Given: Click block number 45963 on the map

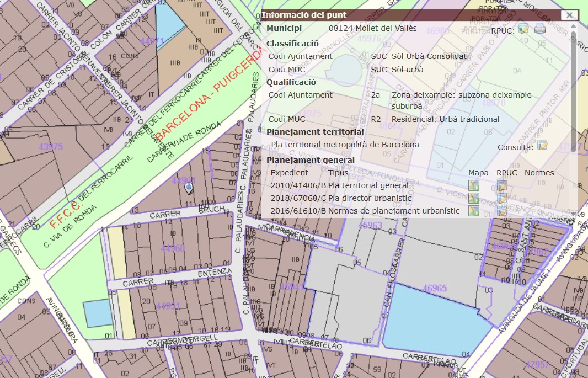Looking at the screenshot, I should [x=370, y=225].
